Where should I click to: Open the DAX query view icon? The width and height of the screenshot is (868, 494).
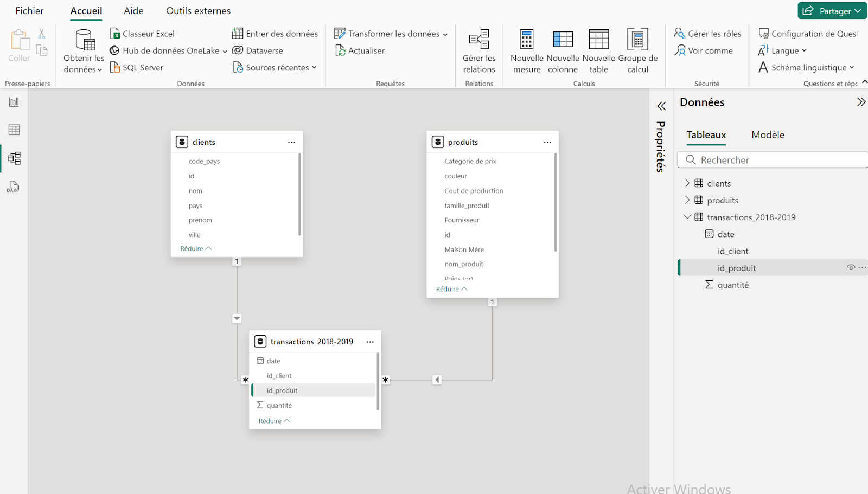pos(13,187)
